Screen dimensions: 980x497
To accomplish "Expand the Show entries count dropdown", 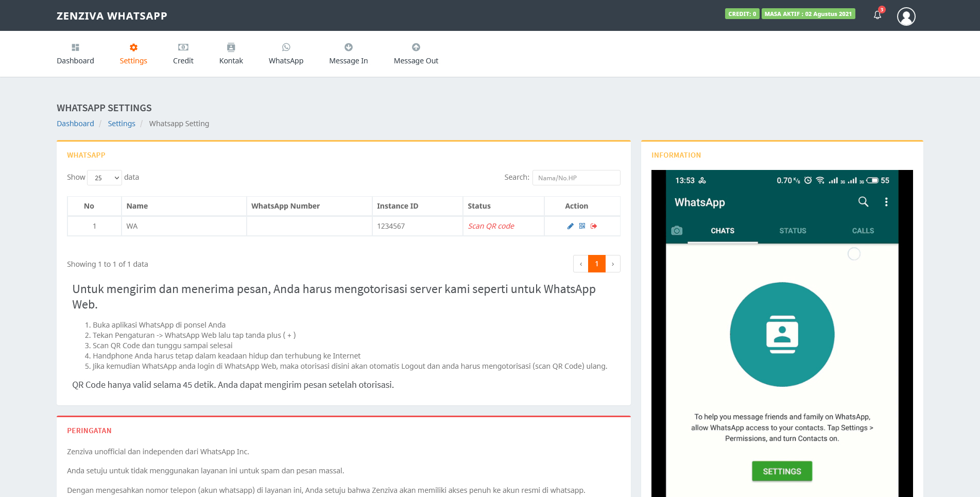I will point(105,178).
